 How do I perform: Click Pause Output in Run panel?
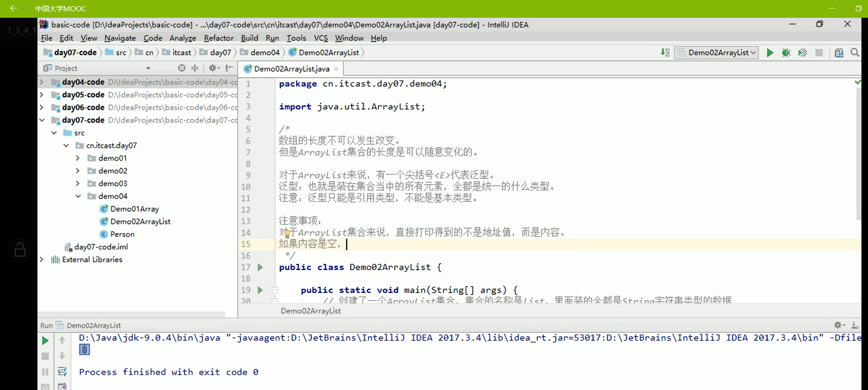point(45,372)
